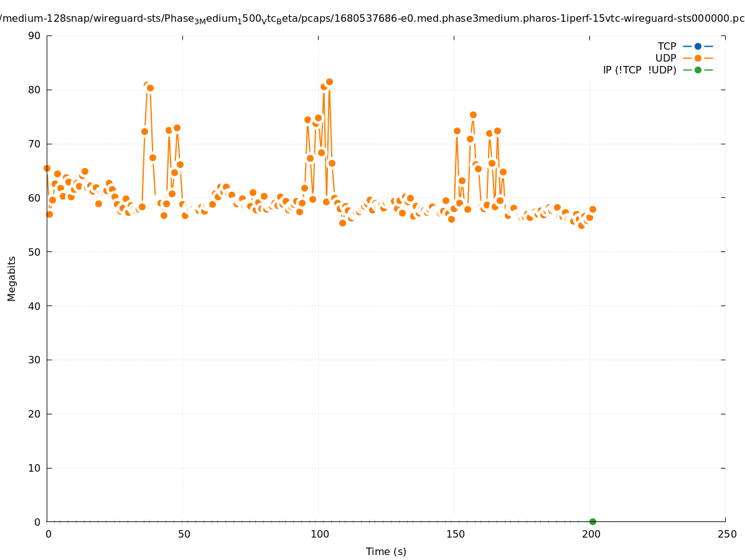This screenshot has height=560, width=745.
Task: Click the pcap file path title
Action: (x=372, y=18)
